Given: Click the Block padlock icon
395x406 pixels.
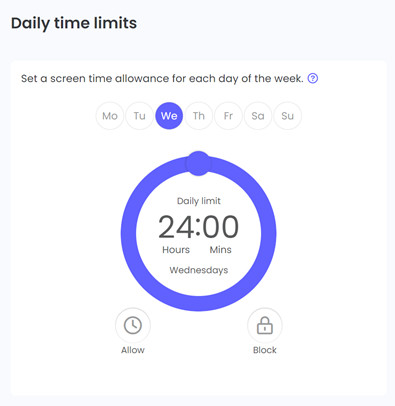Looking at the screenshot, I should pyautogui.click(x=265, y=325).
